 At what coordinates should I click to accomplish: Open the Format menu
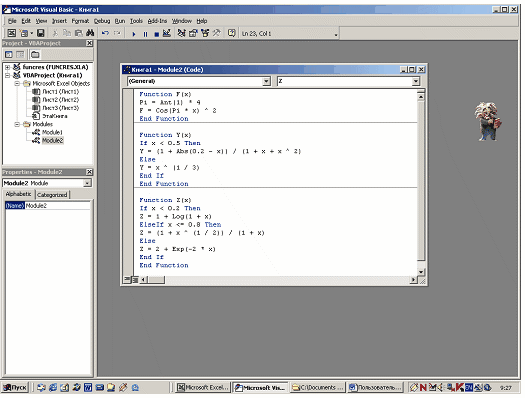[80, 21]
